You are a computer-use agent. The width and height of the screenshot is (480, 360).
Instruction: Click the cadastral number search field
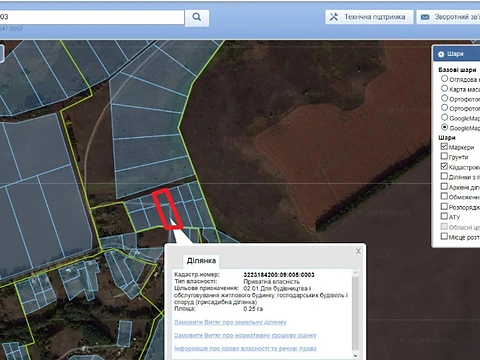click(92, 17)
